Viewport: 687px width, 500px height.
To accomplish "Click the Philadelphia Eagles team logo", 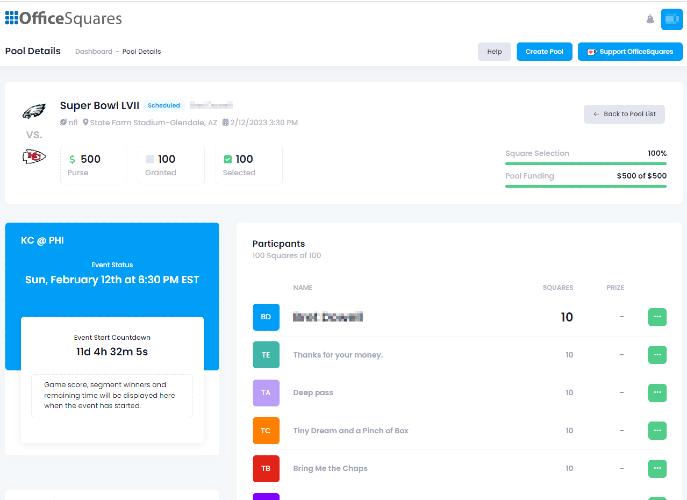I will coord(34,111).
